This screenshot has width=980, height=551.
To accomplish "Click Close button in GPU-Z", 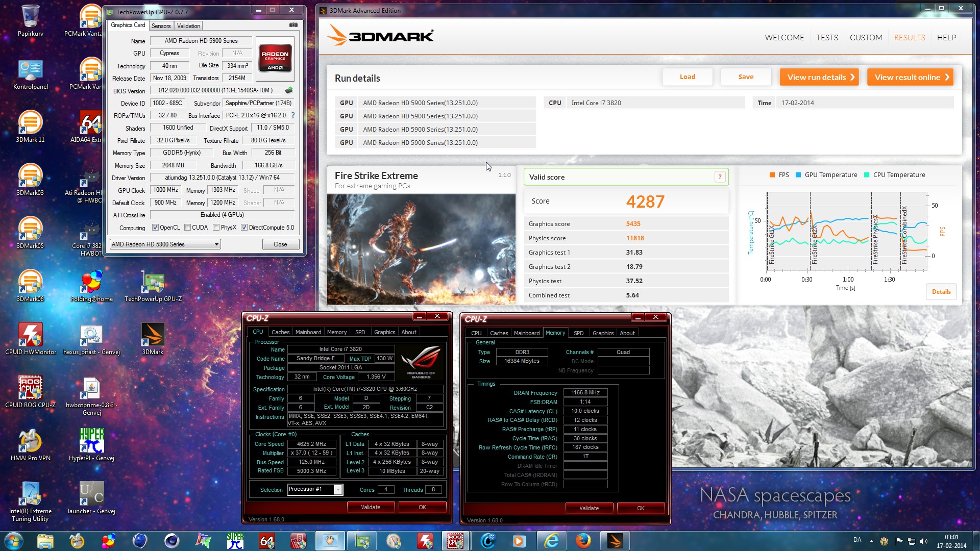I will (280, 244).
